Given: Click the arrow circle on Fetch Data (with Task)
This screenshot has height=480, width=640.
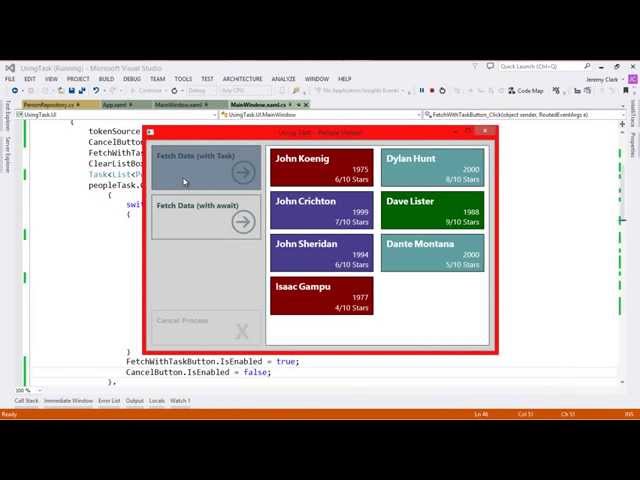Looking at the screenshot, I should (x=243, y=172).
